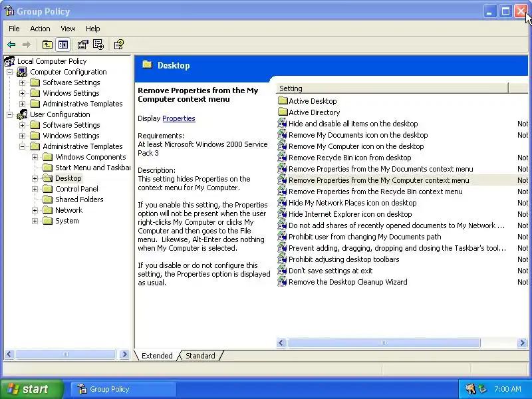The image size is (532, 399).
Task: Collapse the User Configuration node
Action: coord(9,114)
